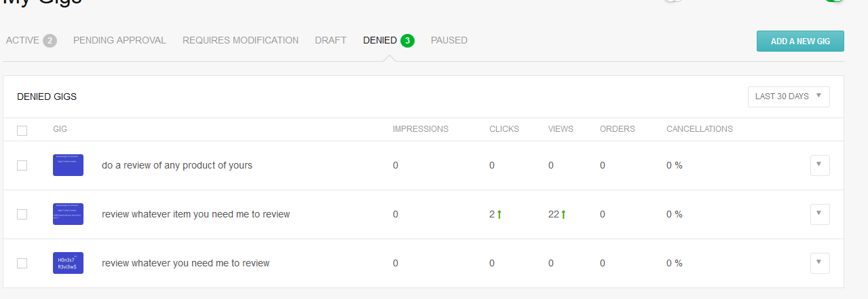Open the 'do a review of any product' gig thumbnail
The image size is (868, 299).
tap(68, 165)
